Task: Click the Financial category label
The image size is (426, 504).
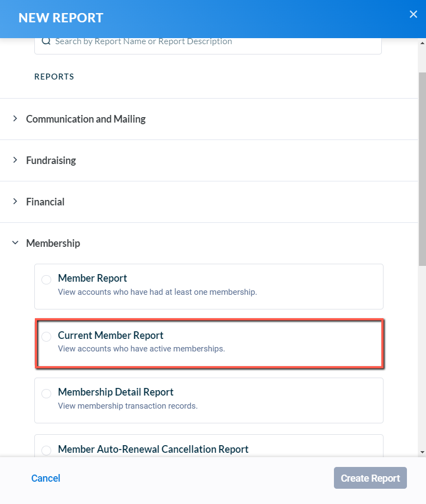Action: click(45, 202)
